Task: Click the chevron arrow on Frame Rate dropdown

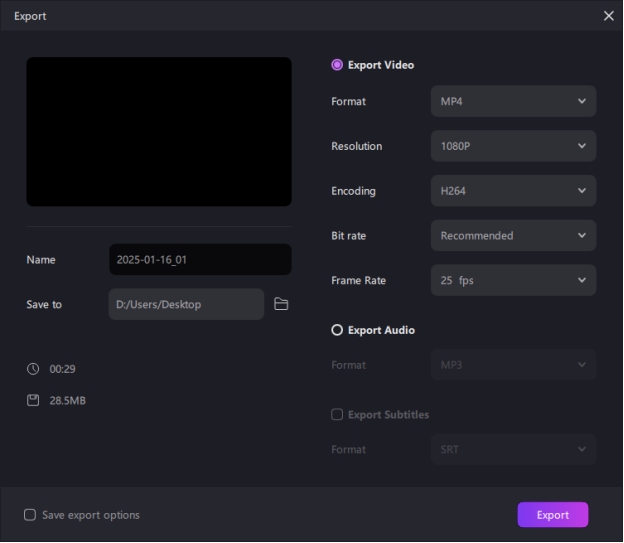Action: 582,281
